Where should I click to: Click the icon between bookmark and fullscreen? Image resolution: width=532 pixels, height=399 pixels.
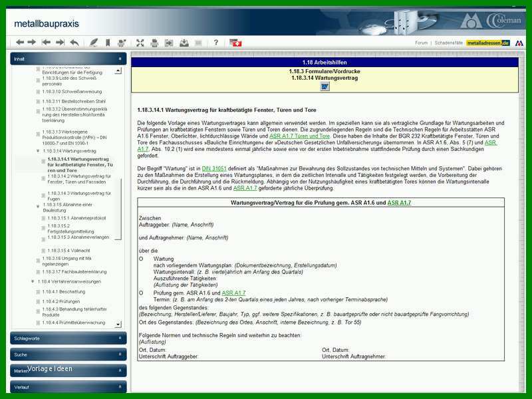122,43
